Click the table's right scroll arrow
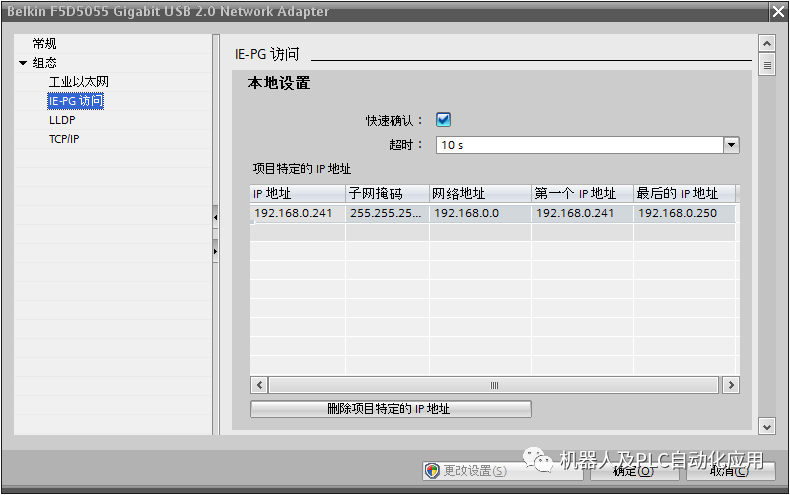The width and height of the screenshot is (790, 495). tap(731, 386)
